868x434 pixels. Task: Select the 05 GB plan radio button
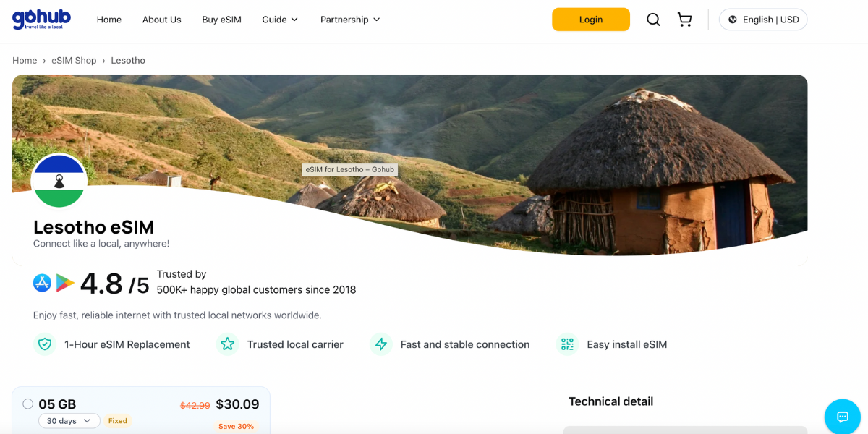pos(27,404)
